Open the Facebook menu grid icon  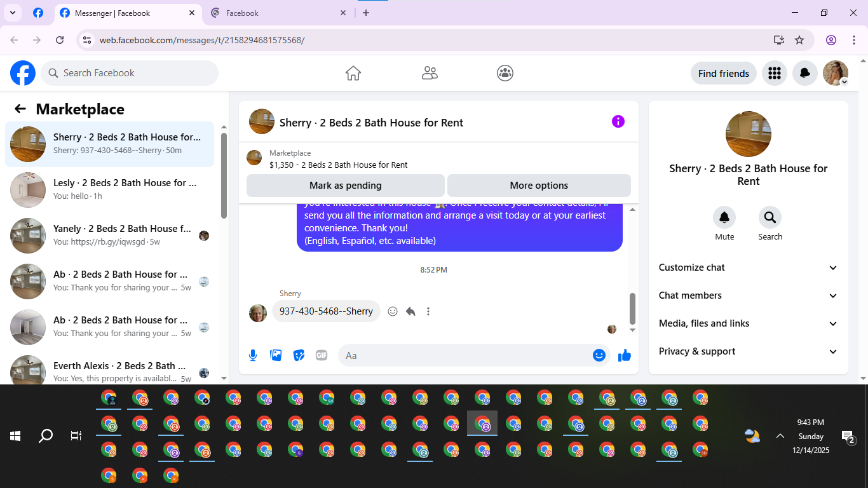coord(774,73)
